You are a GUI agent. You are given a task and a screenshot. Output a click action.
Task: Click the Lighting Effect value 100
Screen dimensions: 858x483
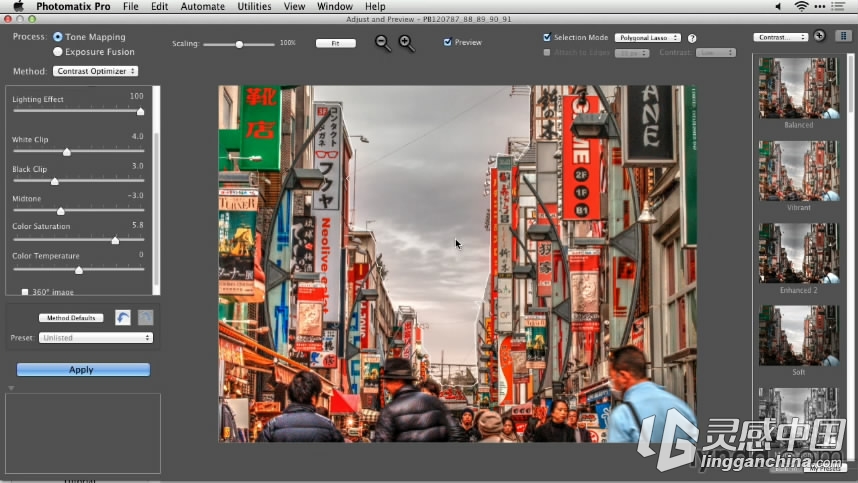[136, 96]
